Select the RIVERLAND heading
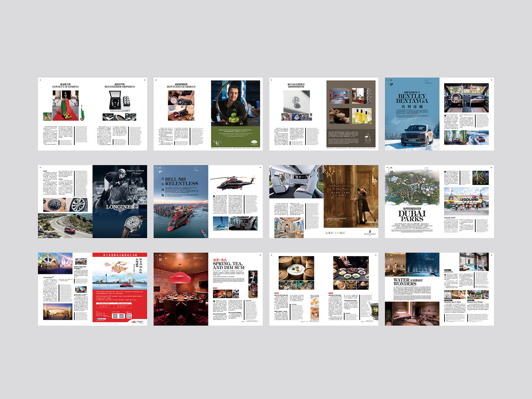 (81, 295)
